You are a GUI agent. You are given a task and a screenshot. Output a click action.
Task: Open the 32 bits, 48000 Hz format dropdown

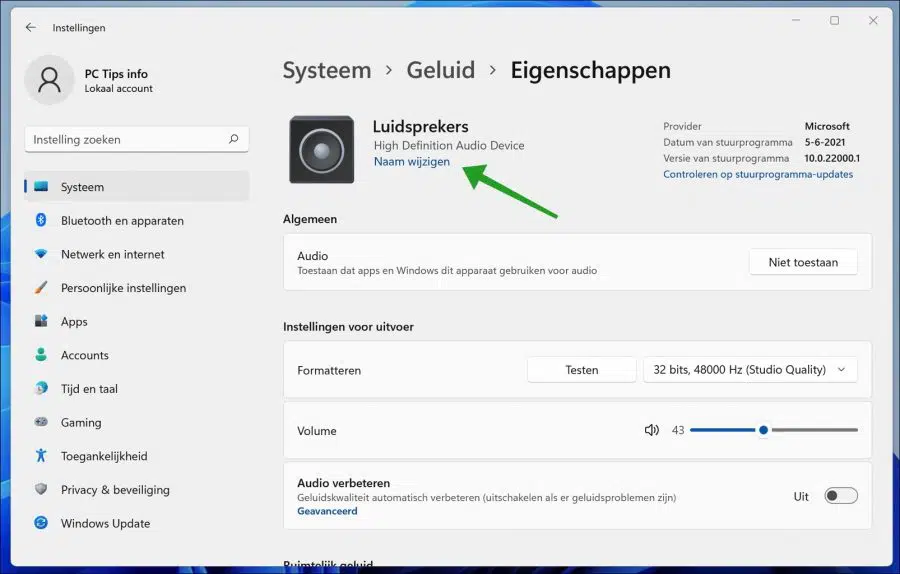[750, 370]
